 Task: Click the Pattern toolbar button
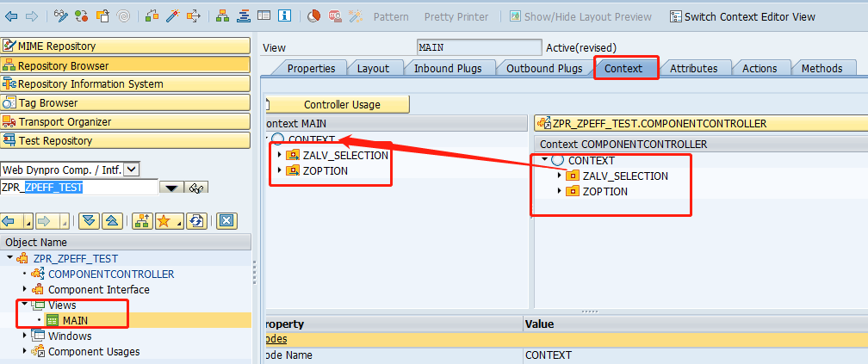coord(391,16)
